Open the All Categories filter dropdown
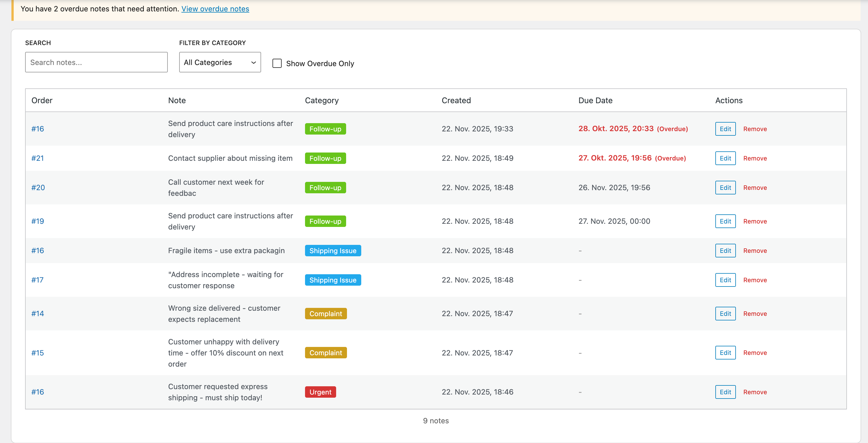868x443 pixels. coord(220,62)
